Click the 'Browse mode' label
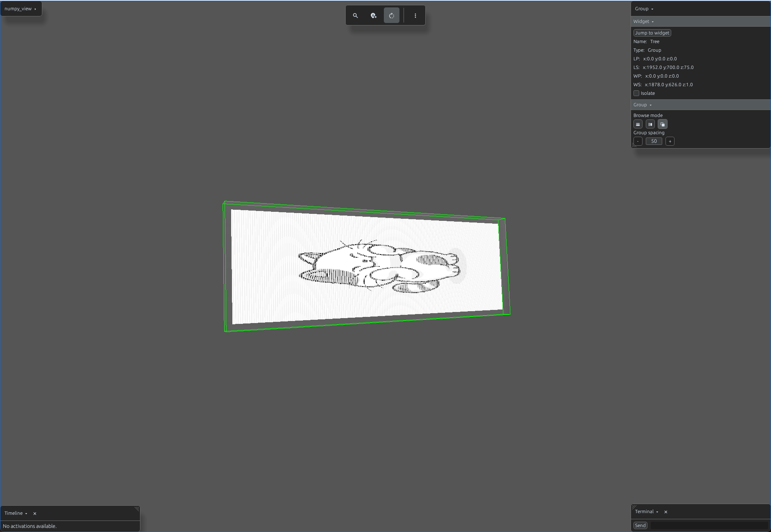Screen dimensions: 771x532 [648, 115]
